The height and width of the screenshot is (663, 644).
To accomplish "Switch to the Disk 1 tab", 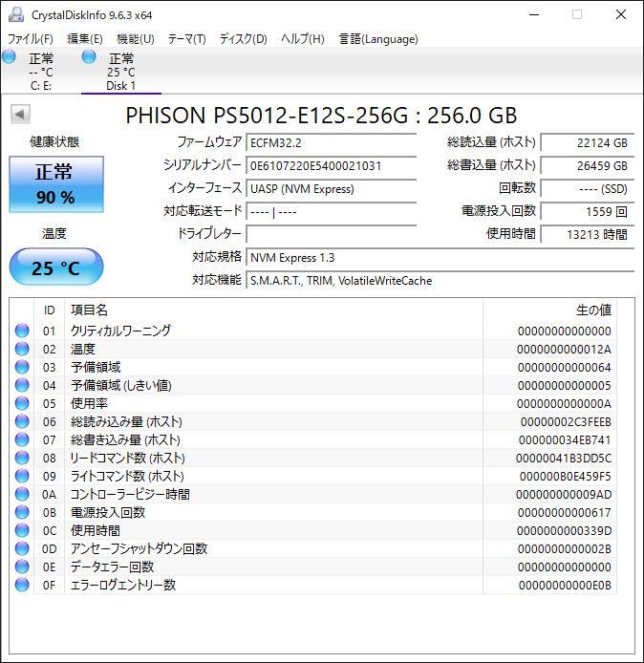I will pyautogui.click(x=121, y=72).
